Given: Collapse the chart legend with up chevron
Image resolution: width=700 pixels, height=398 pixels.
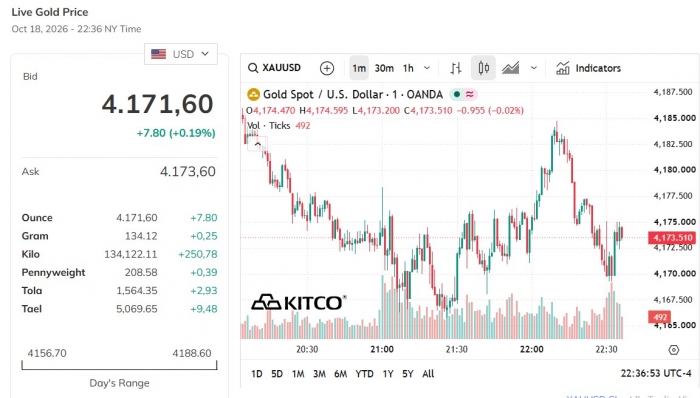Looking at the screenshot, I should coord(258,144).
